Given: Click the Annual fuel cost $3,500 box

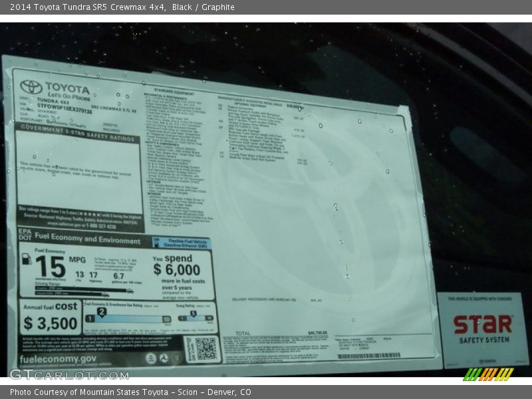Looking at the screenshot, I should pyautogui.click(x=51, y=317).
